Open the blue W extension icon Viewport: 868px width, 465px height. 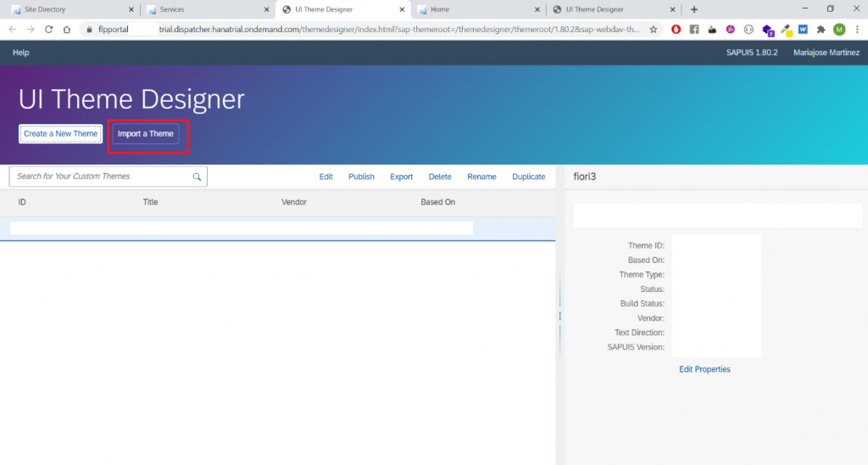[803, 30]
